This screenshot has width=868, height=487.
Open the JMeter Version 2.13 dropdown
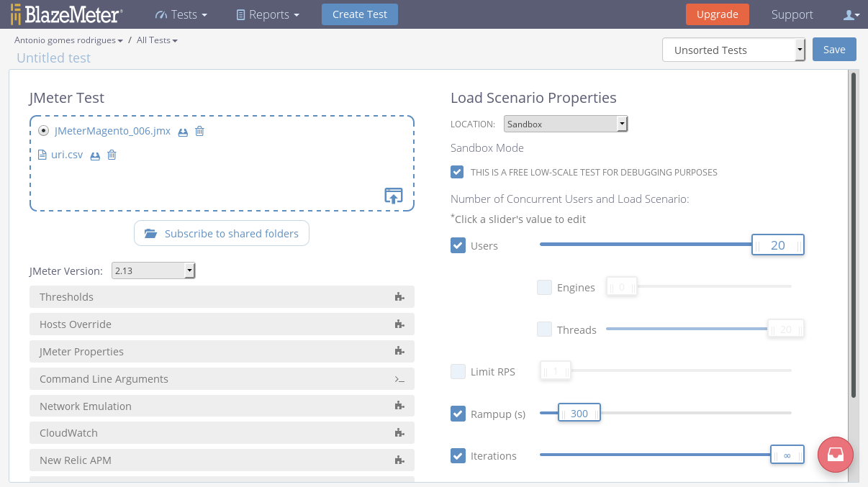click(x=153, y=271)
